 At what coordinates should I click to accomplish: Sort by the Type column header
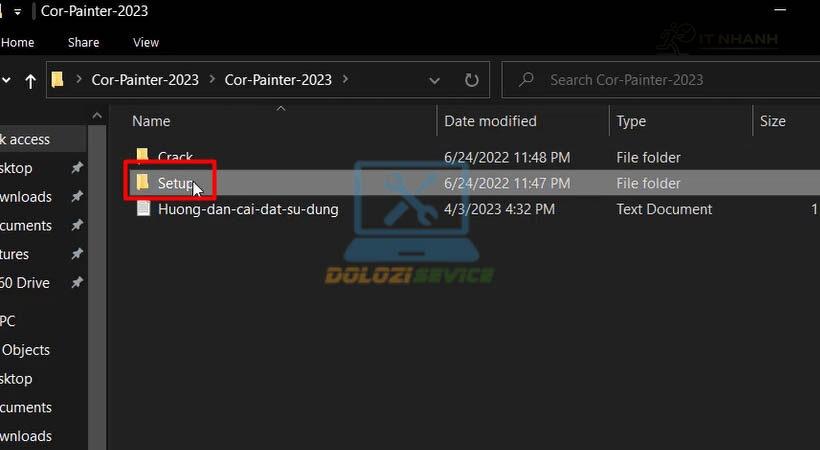[x=631, y=121]
